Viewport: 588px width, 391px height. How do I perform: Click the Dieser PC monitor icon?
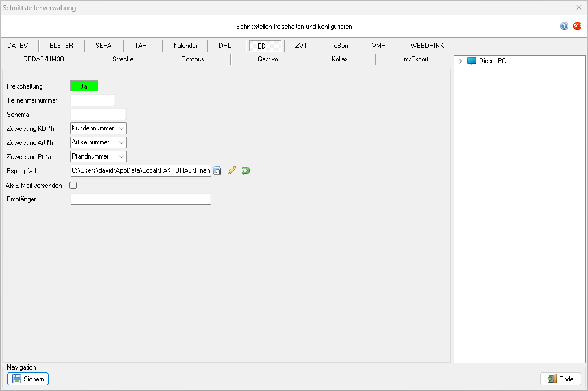click(x=472, y=61)
